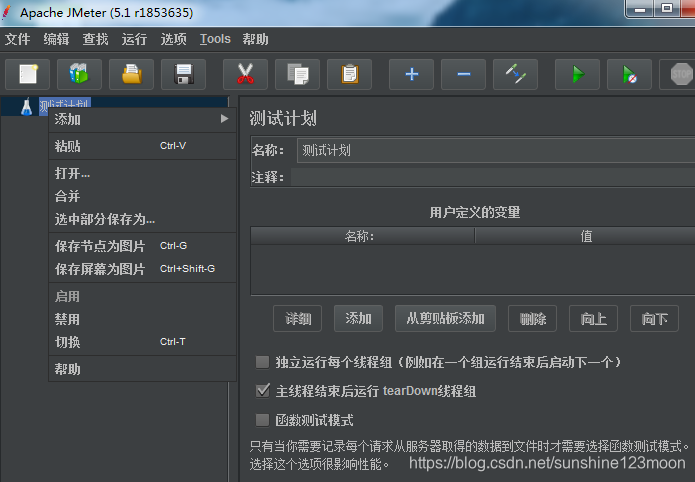Click the 名称: column header

tap(363, 236)
